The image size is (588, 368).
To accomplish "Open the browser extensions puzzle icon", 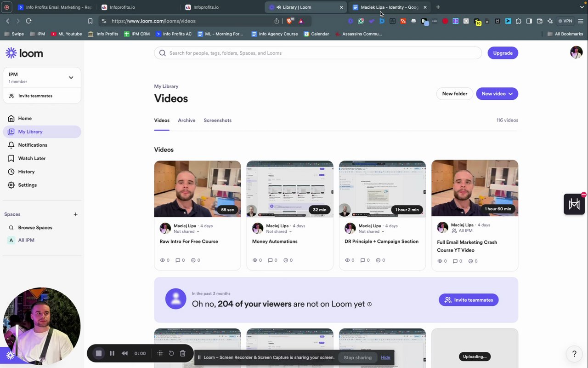I will 519,21.
